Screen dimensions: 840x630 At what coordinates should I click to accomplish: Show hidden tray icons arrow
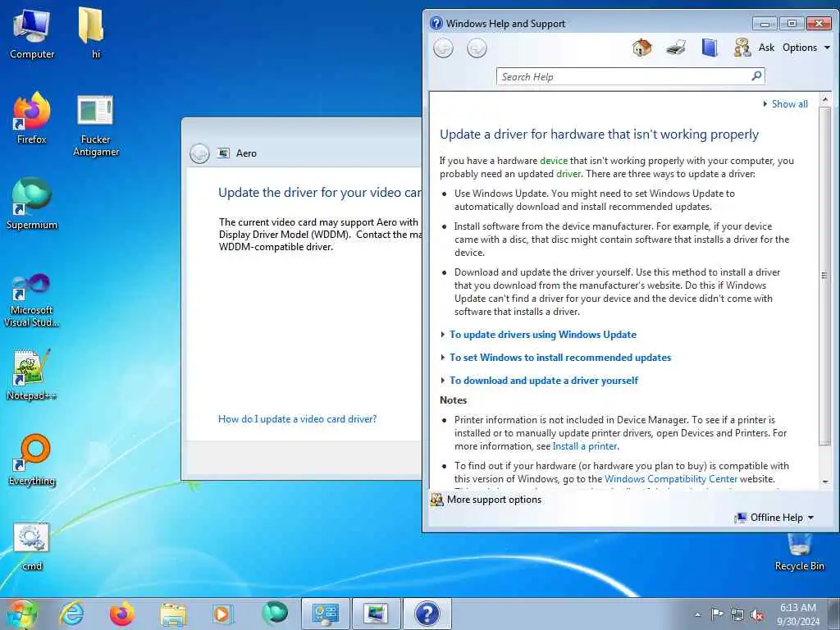click(x=697, y=615)
